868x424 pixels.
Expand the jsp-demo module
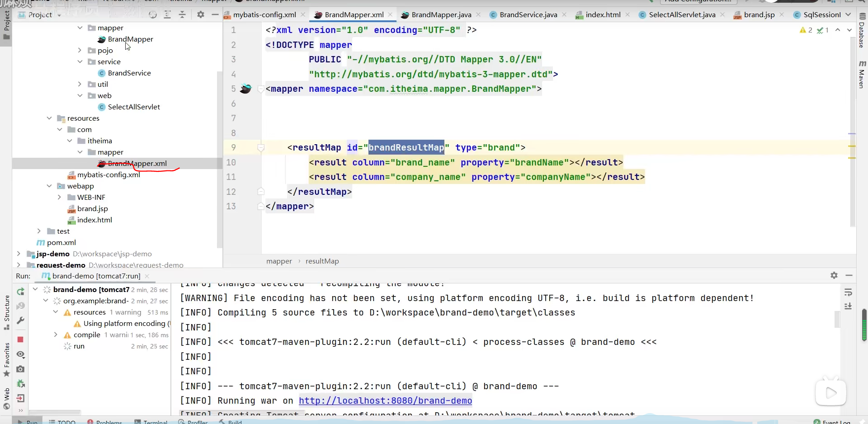pos(19,254)
